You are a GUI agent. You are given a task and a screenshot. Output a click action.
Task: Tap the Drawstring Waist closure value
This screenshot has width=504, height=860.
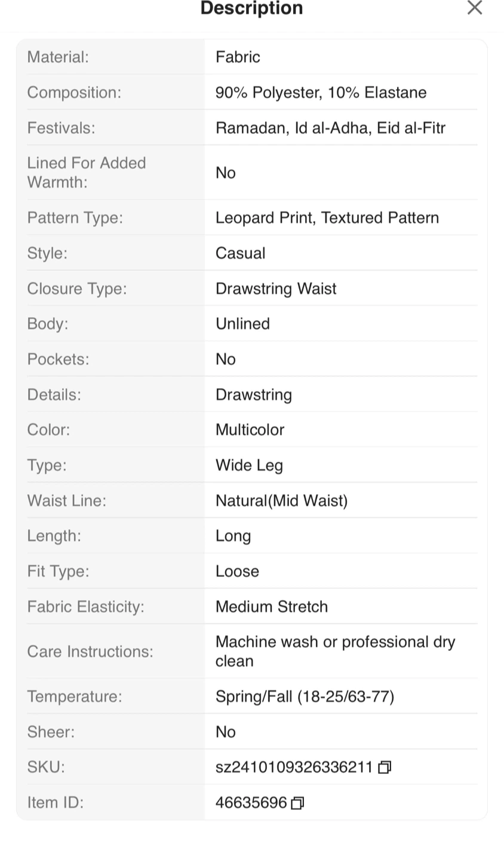276,288
